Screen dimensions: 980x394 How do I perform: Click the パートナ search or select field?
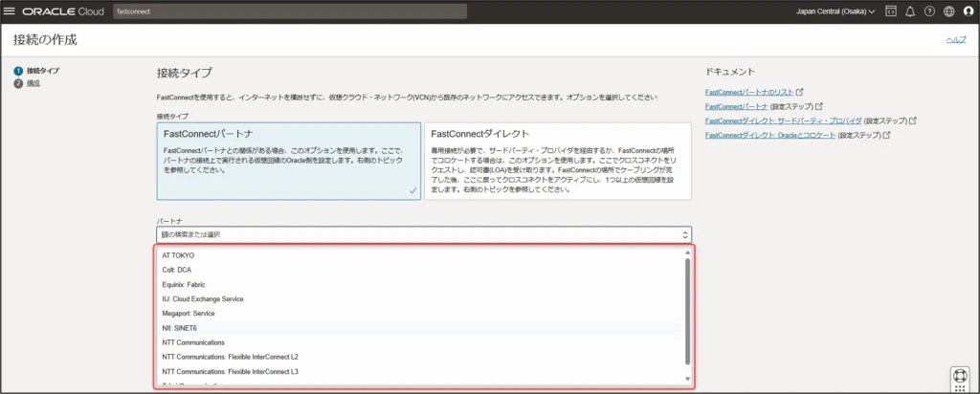tap(424, 235)
